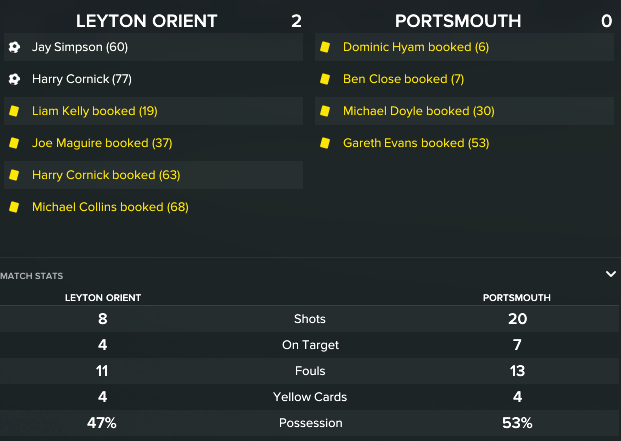Select the Shots statistics row

310,319
